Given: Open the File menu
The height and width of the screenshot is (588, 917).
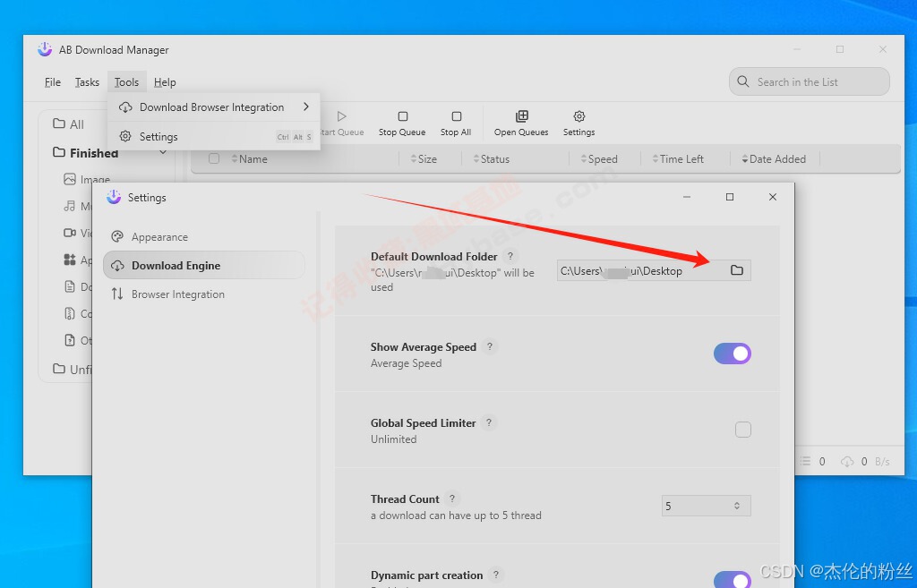Looking at the screenshot, I should coord(53,82).
